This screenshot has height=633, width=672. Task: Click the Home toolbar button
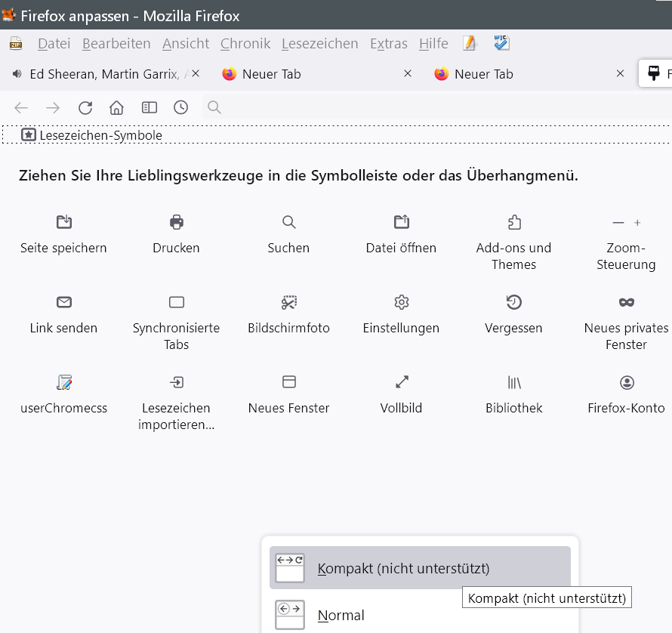[116, 107]
